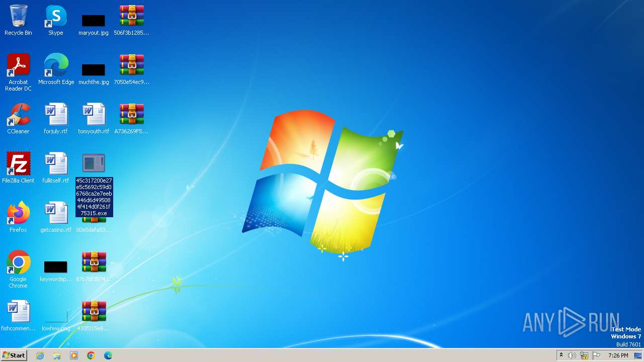The image size is (644, 362).
Task: Open Acrobat Reader DC shortcut
Action: tap(18, 72)
